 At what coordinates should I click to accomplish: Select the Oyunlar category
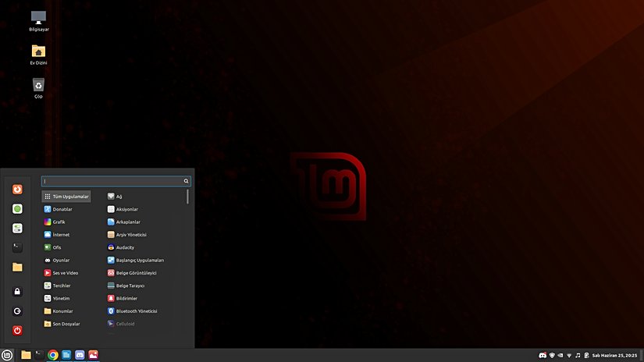66,261
